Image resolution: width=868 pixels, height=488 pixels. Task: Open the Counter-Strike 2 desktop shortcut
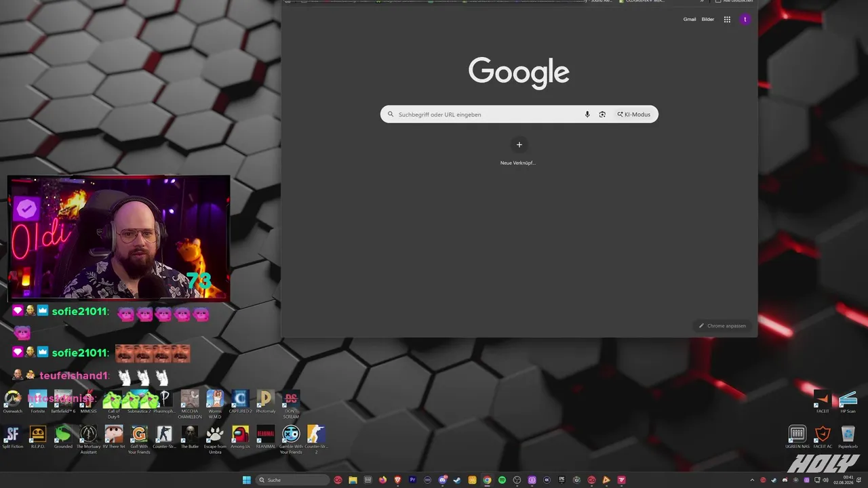(x=316, y=440)
